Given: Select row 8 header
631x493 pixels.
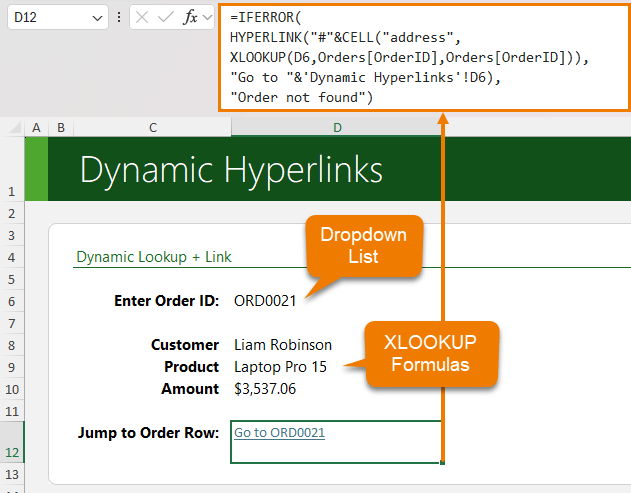Looking at the screenshot, I should pyautogui.click(x=12, y=345).
